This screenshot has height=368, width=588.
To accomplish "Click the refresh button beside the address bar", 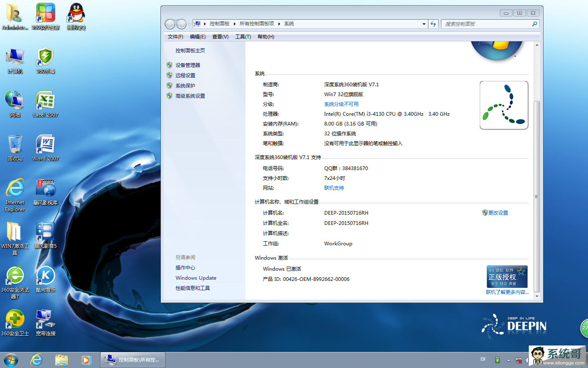I will pyautogui.click(x=433, y=24).
